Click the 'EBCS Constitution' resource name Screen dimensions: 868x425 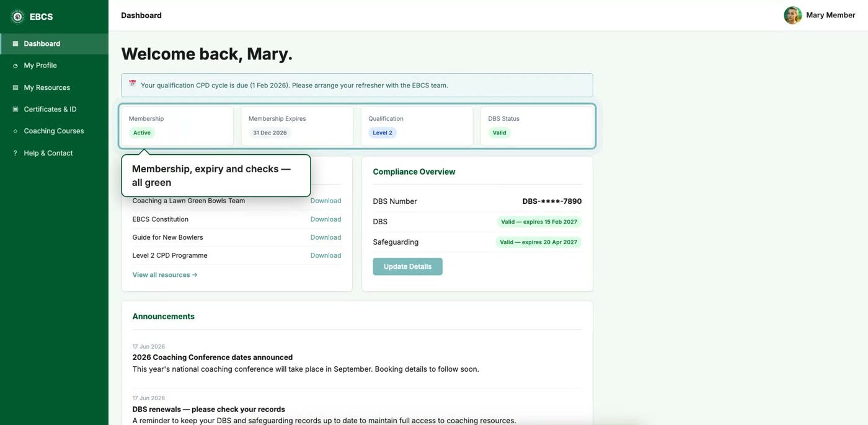[160, 219]
